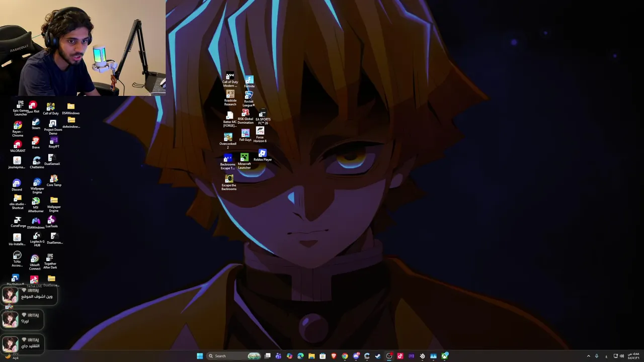This screenshot has width=644, height=362.
Task: Select the Roadside Research game icon
Action: click(x=230, y=99)
